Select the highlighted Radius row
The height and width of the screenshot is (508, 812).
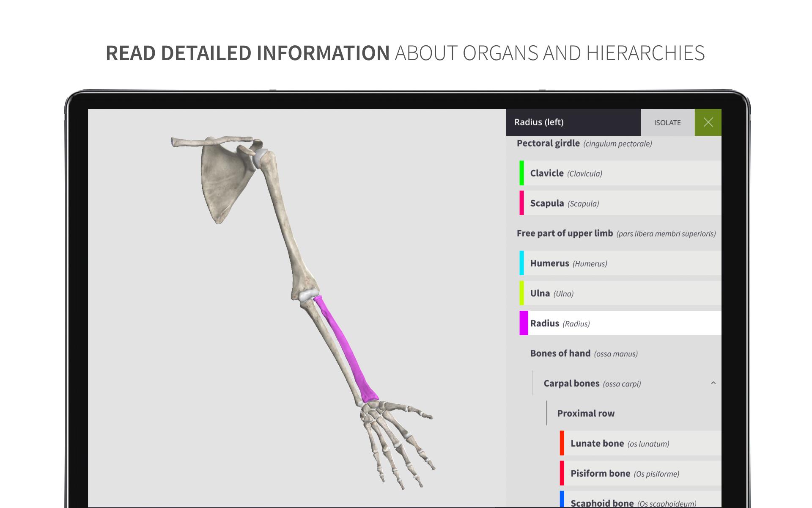coord(620,323)
